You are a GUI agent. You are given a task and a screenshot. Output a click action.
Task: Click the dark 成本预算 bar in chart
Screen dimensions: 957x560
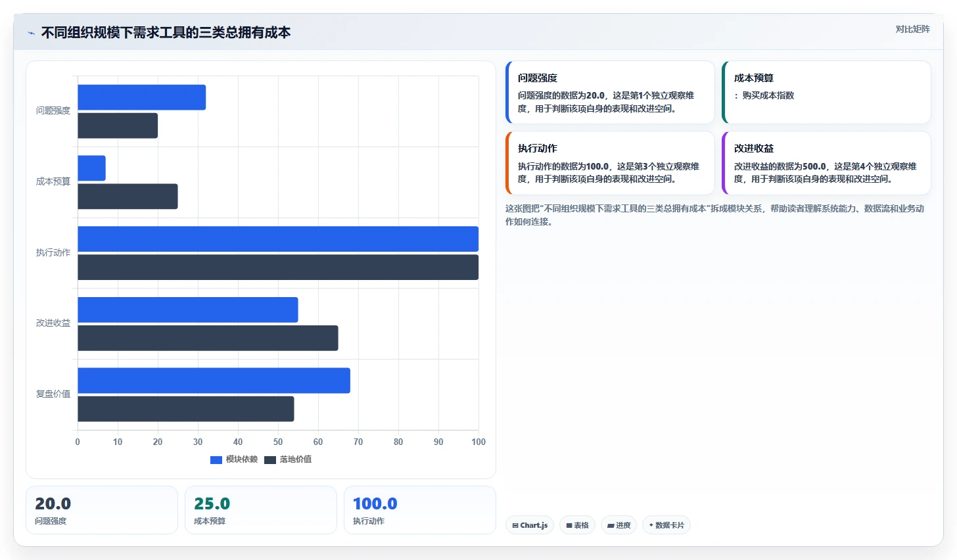click(x=128, y=197)
